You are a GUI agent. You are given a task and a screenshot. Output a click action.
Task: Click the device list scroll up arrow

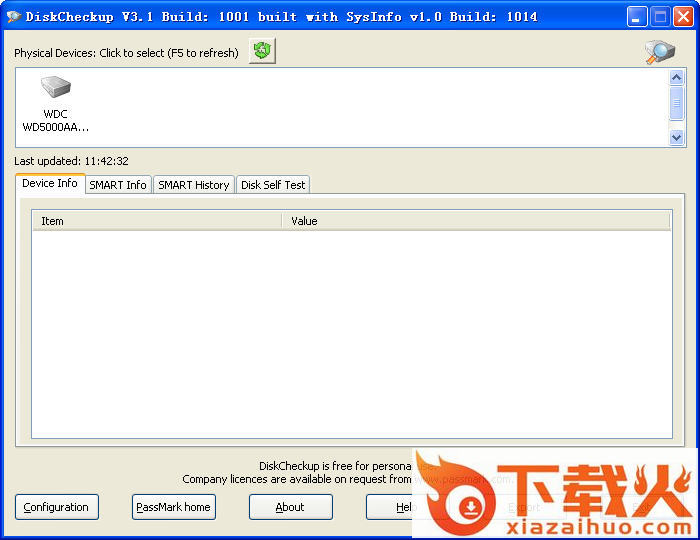(676, 78)
